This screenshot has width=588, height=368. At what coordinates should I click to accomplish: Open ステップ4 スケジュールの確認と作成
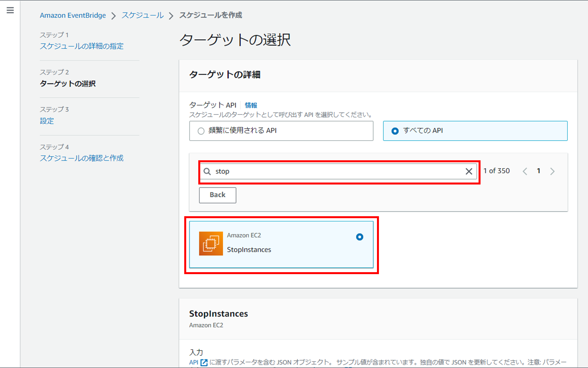click(81, 158)
